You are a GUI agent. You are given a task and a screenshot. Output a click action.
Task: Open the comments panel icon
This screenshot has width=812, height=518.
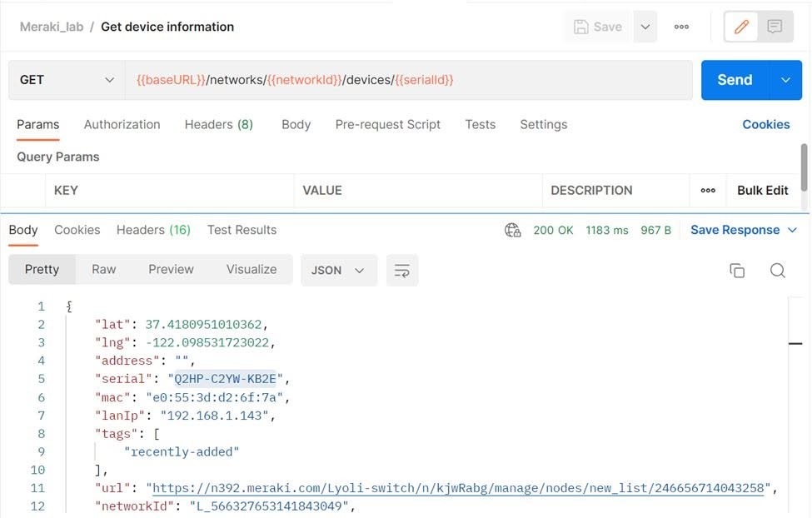click(775, 27)
